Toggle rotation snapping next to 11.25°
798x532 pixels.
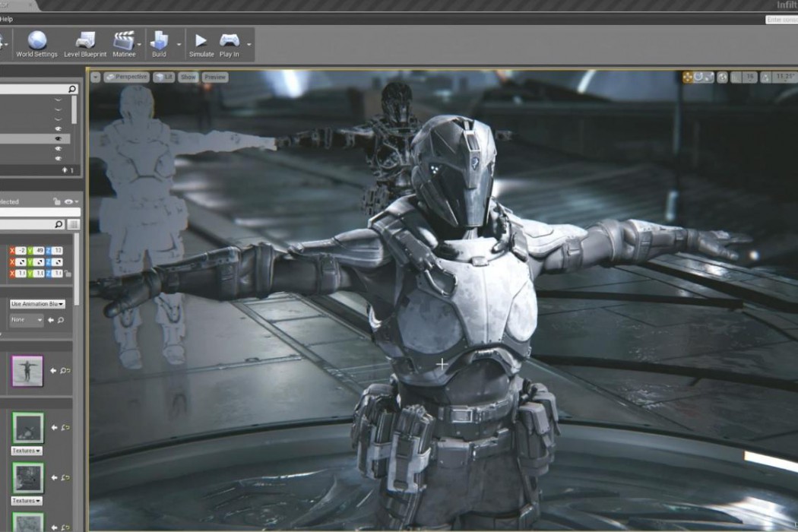(765, 77)
